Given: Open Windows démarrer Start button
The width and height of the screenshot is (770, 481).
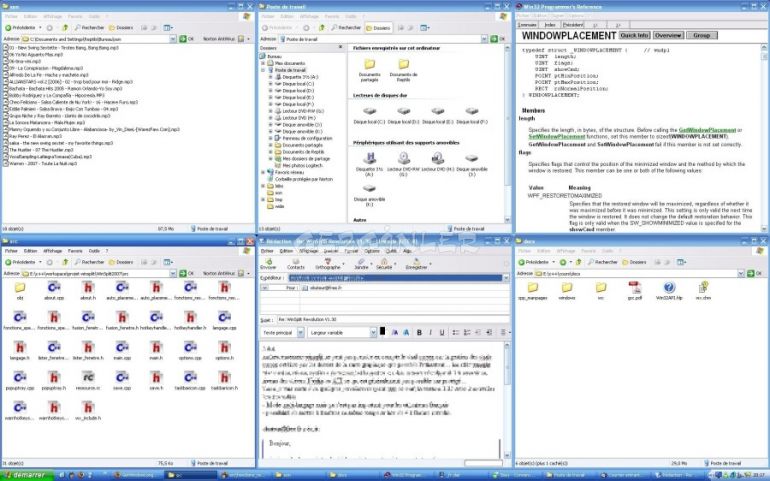Looking at the screenshot, I should (27, 475).
